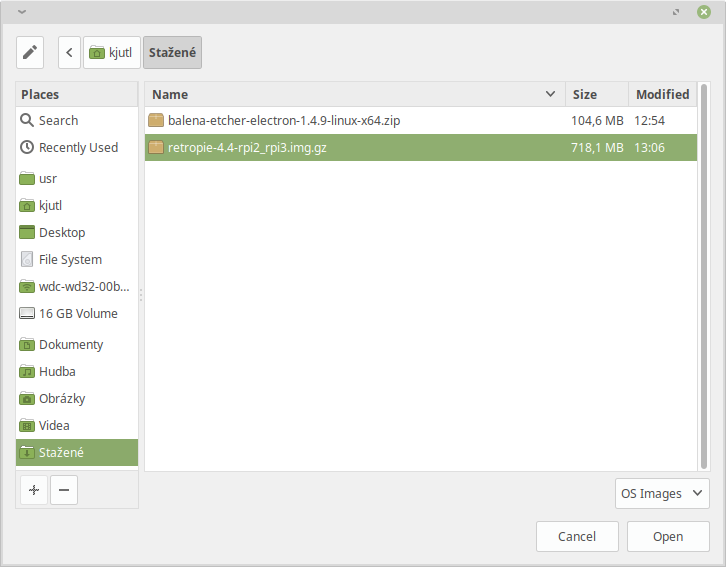This screenshot has width=726, height=567.
Task: Cancel the file chooser dialog
Action: click(577, 536)
